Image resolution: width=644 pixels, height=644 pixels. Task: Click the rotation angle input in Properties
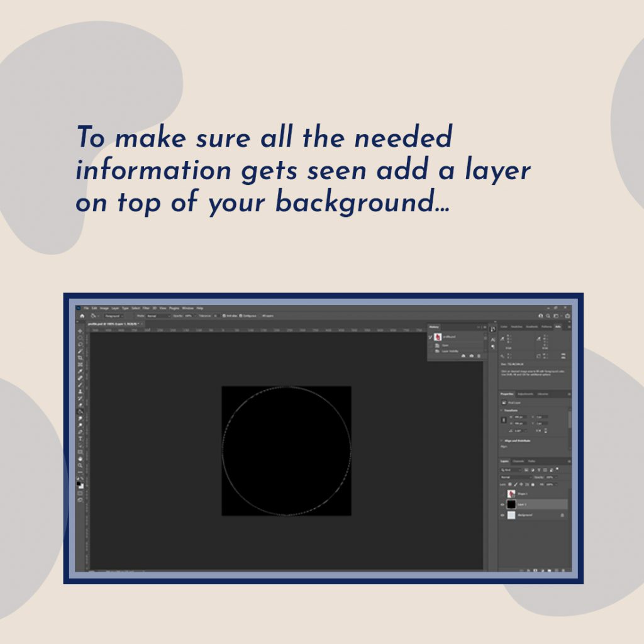pyautogui.click(x=519, y=431)
